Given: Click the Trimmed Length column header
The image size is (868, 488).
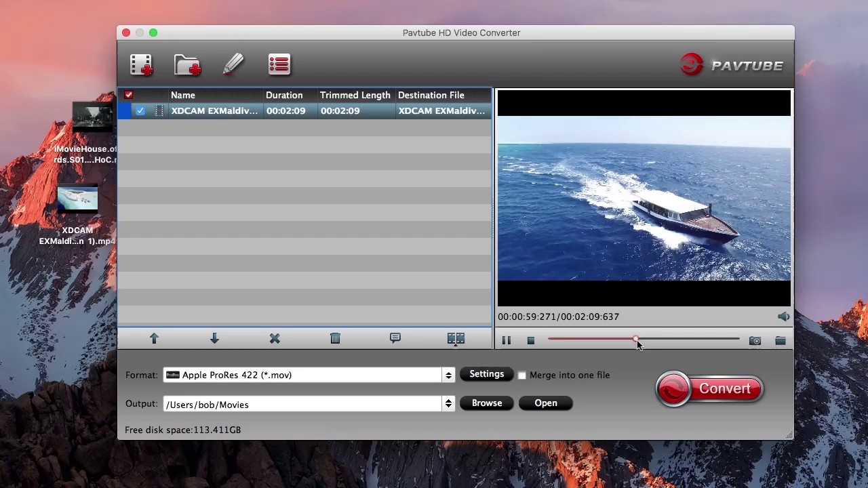Looking at the screenshot, I should (x=356, y=95).
